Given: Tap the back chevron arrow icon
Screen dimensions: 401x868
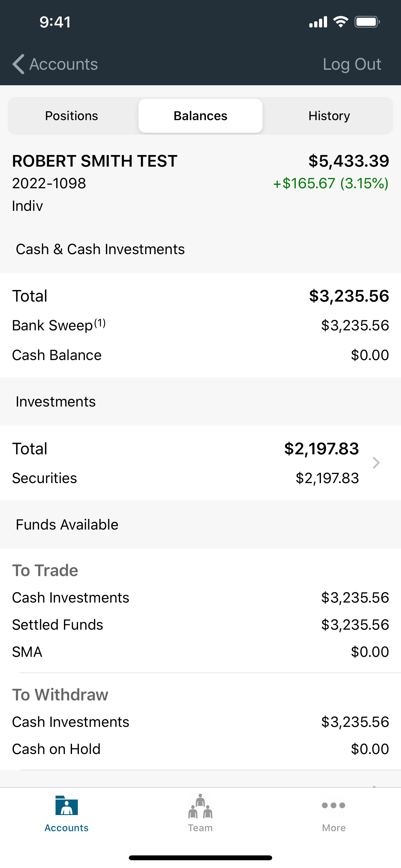Looking at the screenshot, I should click(x=18, y=64).
